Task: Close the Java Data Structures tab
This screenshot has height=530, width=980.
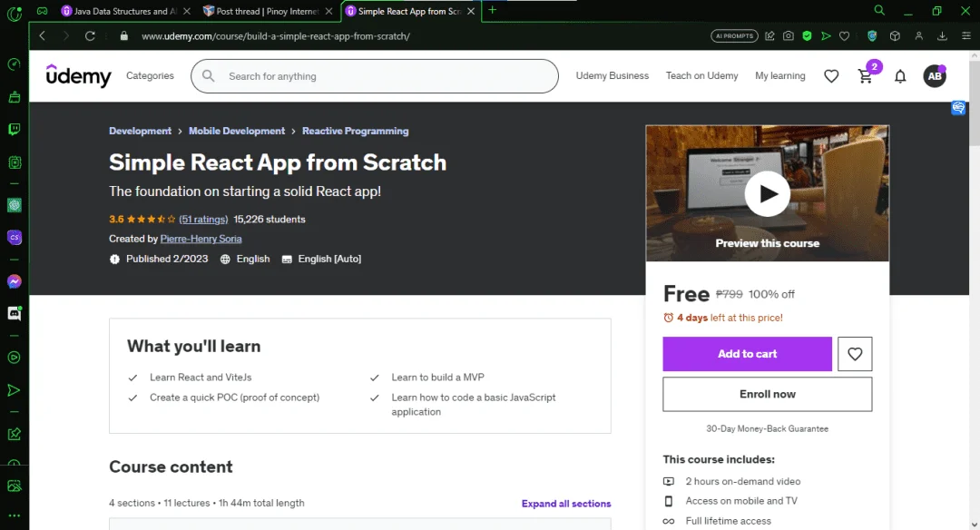Action: [x=187, y=11]
